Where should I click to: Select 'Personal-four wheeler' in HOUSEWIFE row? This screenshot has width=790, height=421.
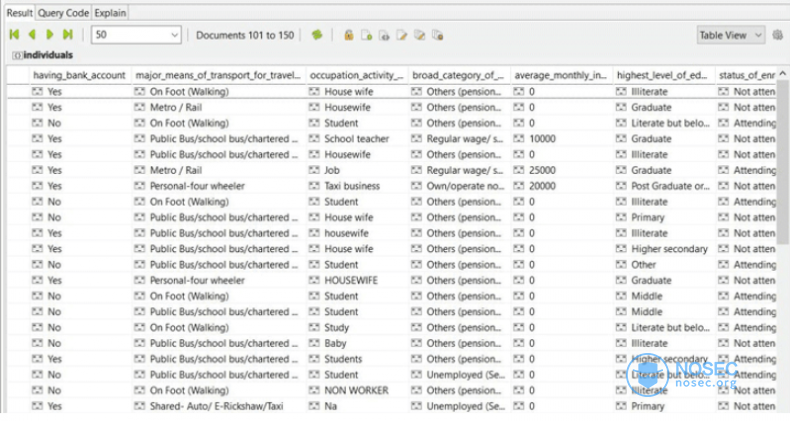click(219, 280)
